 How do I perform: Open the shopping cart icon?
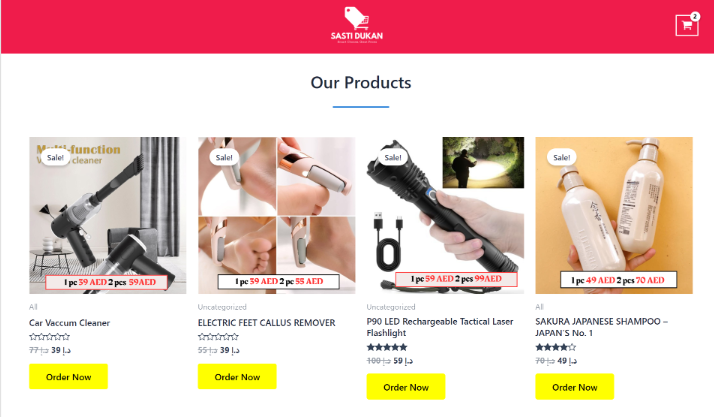(687, 25)
